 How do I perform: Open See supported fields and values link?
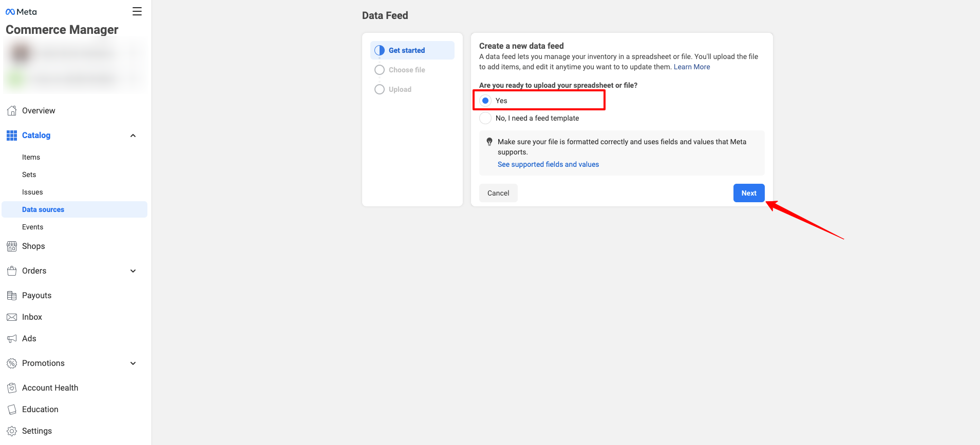pyautogui.click(x=548, y=164)
